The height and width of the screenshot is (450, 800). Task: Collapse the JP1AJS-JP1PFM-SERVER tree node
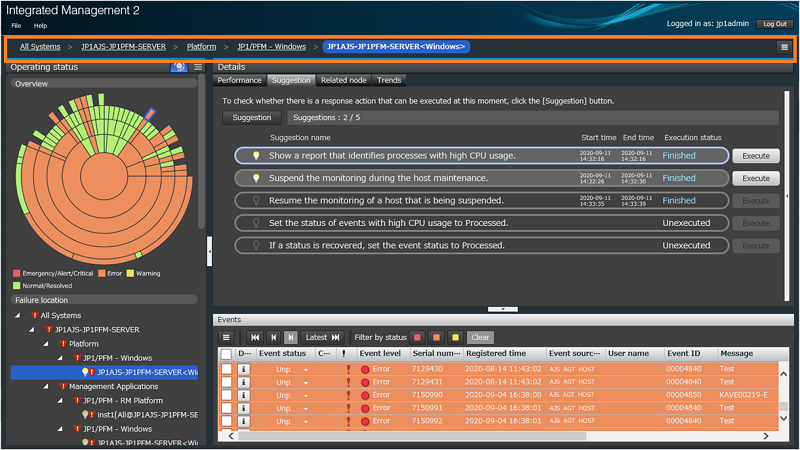tap(32, 330)
